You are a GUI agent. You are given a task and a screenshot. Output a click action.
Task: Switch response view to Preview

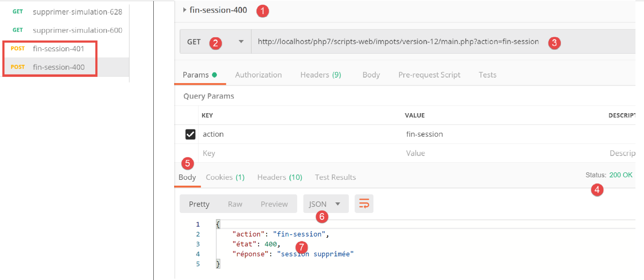pos(274,204)
